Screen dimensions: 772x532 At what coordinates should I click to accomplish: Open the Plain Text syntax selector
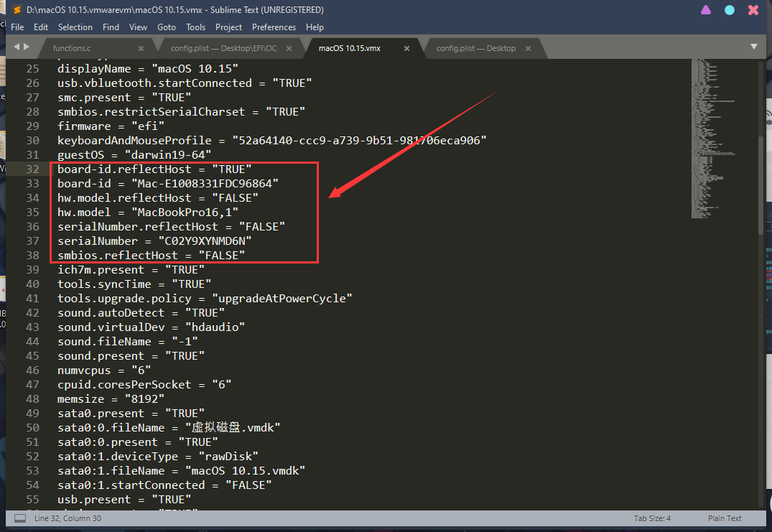click(724, 518)
